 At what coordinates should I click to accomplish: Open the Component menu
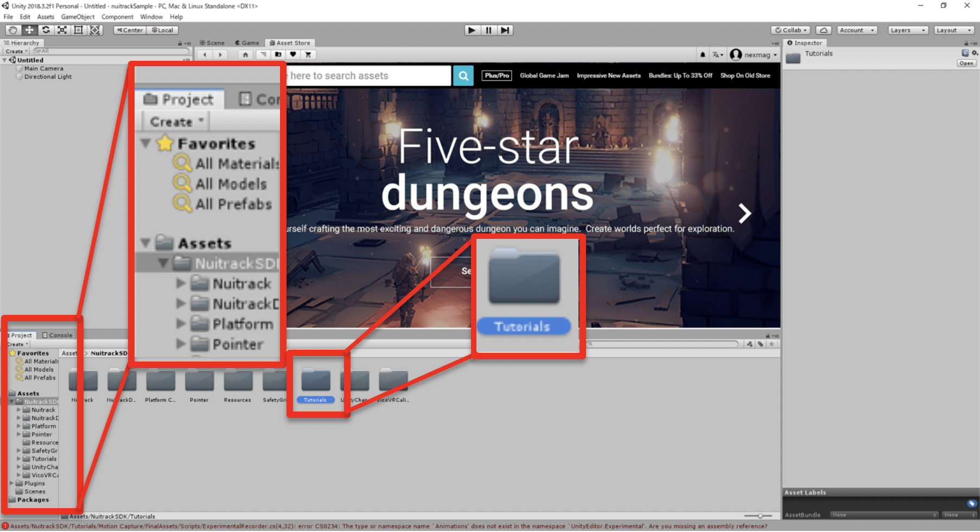point(117,17)
